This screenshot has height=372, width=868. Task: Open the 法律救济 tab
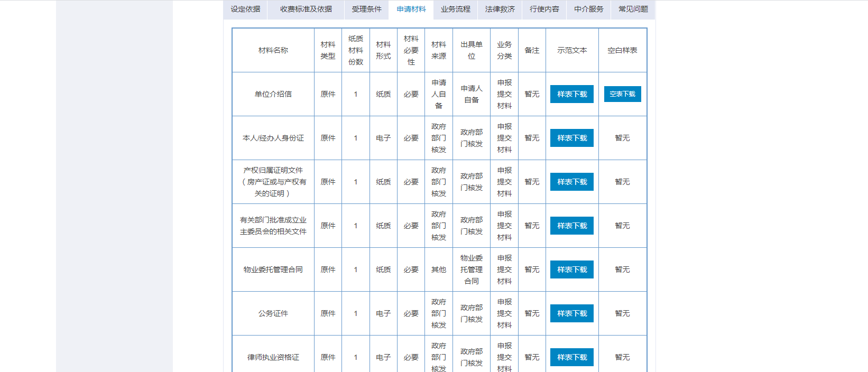[500, 10]
